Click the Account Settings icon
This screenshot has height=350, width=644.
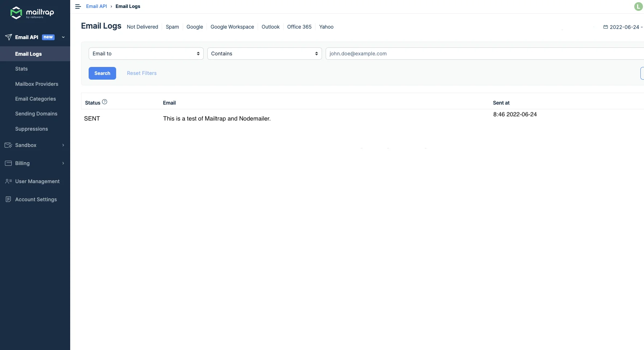(x=8, y=199)
